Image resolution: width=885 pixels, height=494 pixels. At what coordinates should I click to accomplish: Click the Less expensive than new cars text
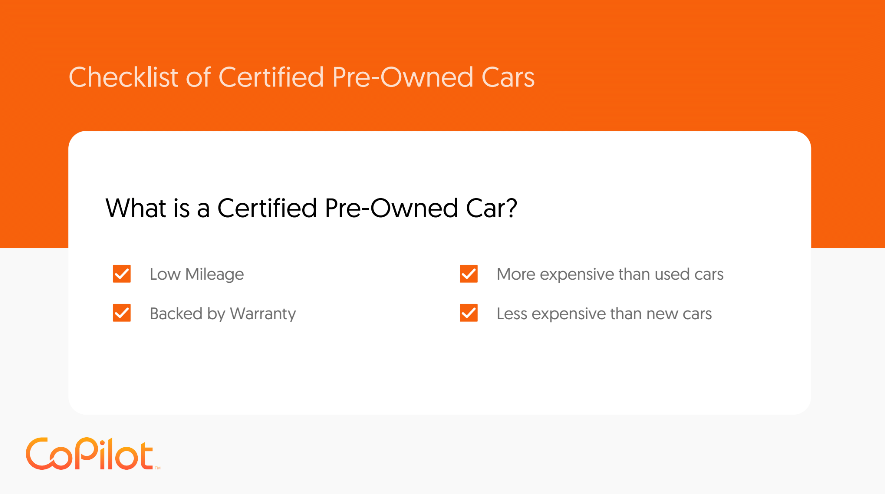[604, 313]
